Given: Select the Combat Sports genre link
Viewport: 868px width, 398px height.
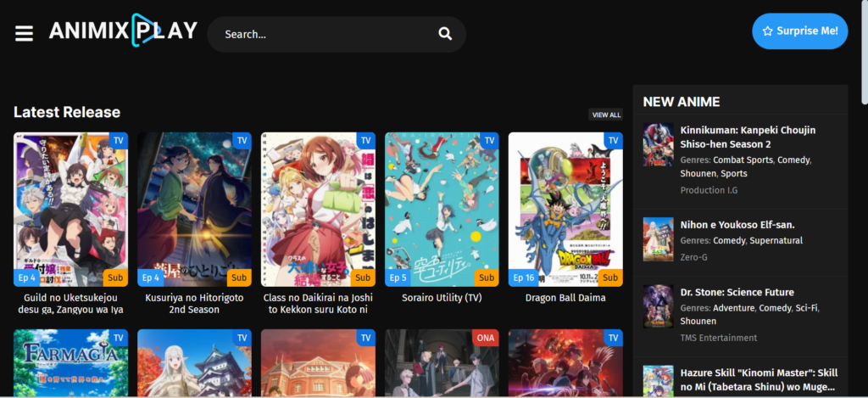Looking at the screenshot, I should pos(743,160).
